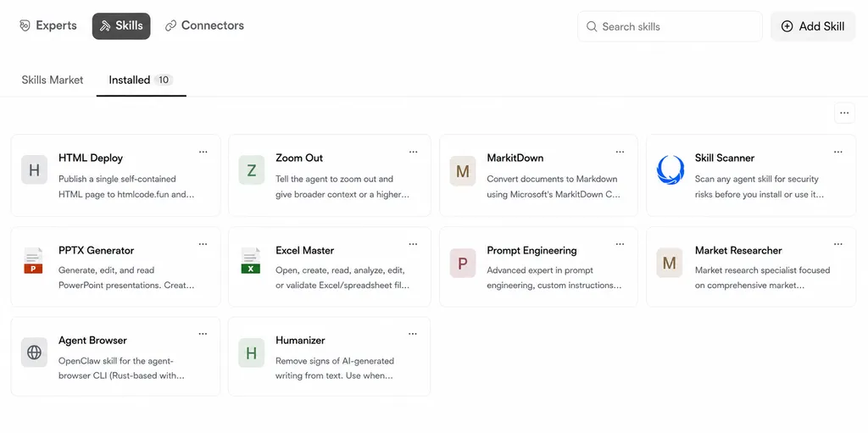This screenshot has height=433, width=868.
Task: Open more options for Agent Browser card
Action: pyautogui.click(x=203, y=334)
